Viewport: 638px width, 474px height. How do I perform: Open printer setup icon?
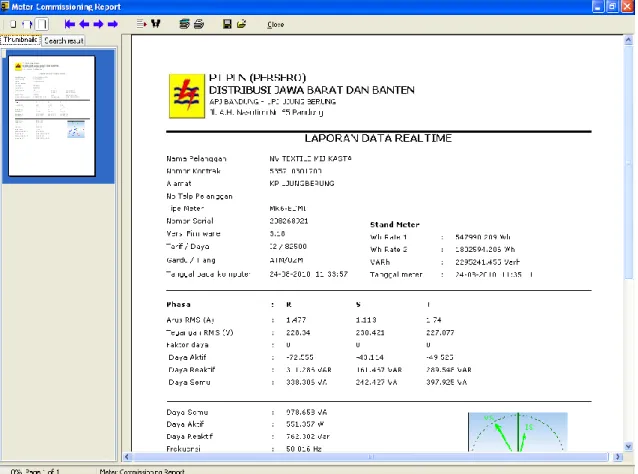coord(184,24)
